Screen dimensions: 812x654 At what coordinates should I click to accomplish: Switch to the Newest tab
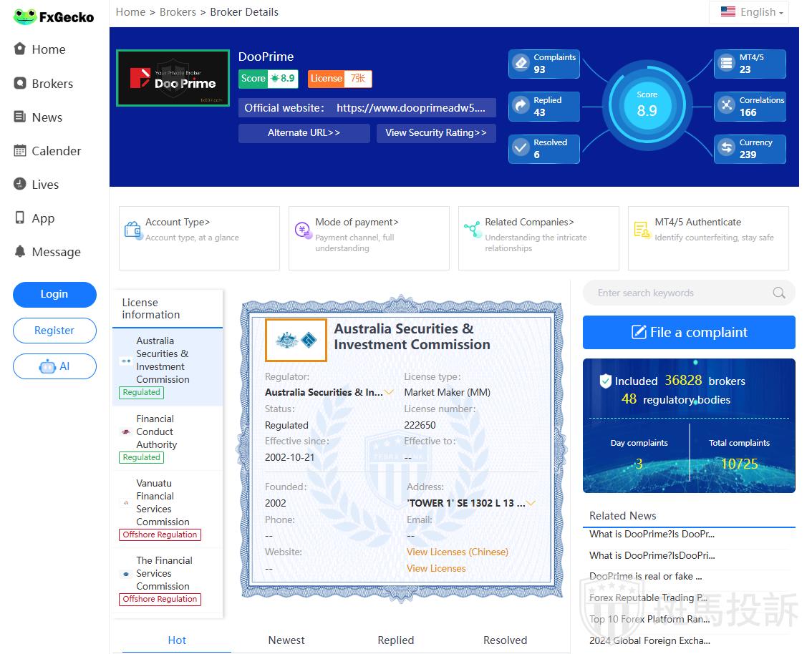(286, 640)
